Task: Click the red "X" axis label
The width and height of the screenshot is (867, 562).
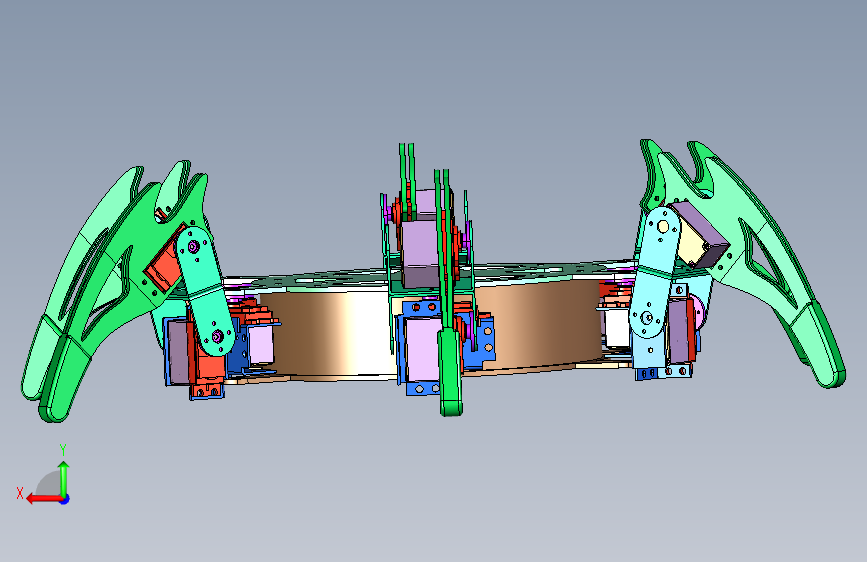Action: pos(20,493)
